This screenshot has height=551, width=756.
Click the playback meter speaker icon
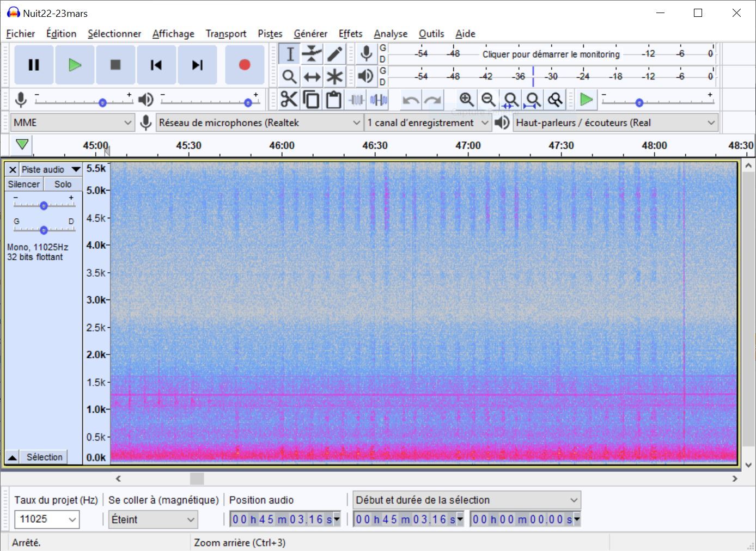tap(367, 76)
